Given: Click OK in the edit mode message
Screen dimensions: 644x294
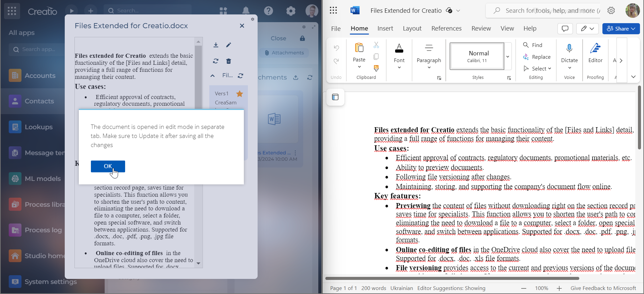Looking at the screenshot, I should [108, 166].
